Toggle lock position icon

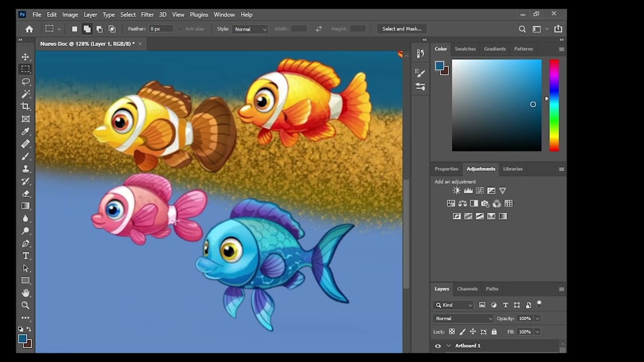click(473, 332)
